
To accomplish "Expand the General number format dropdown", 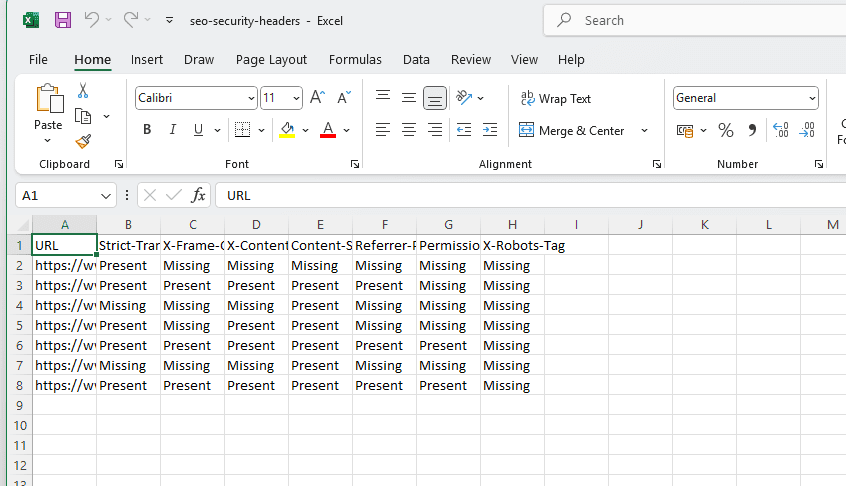I will click(811, 98).
